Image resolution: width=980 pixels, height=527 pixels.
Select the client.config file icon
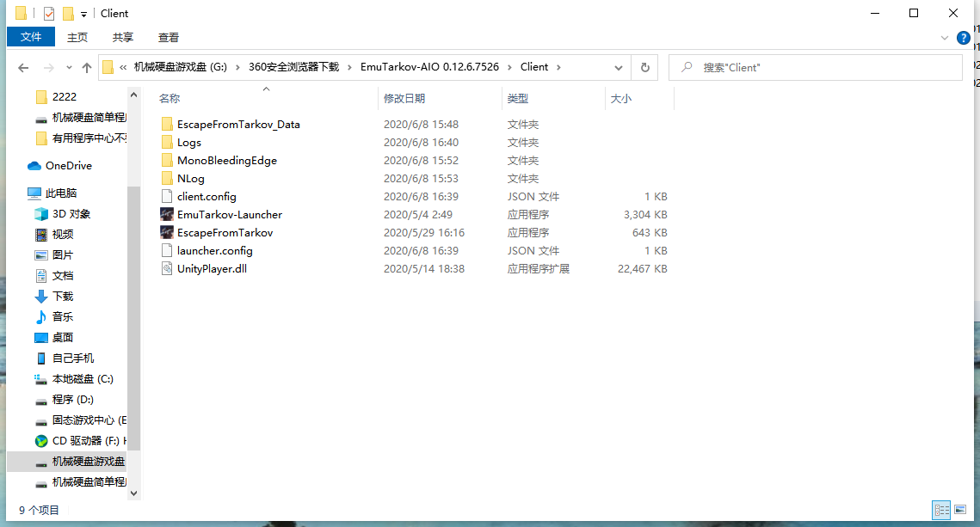click(x=167, y=197)
